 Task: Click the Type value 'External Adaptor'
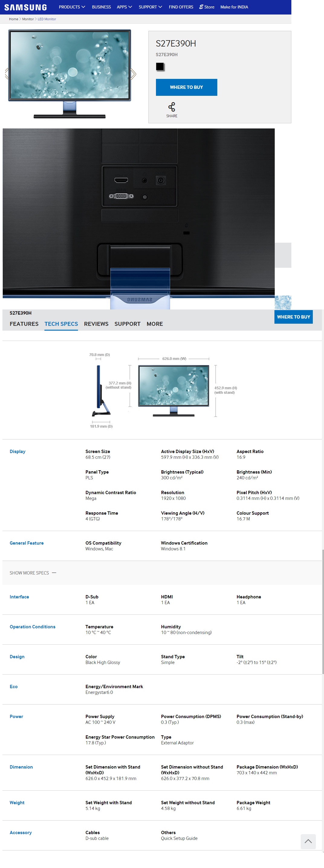click(177, 743)
